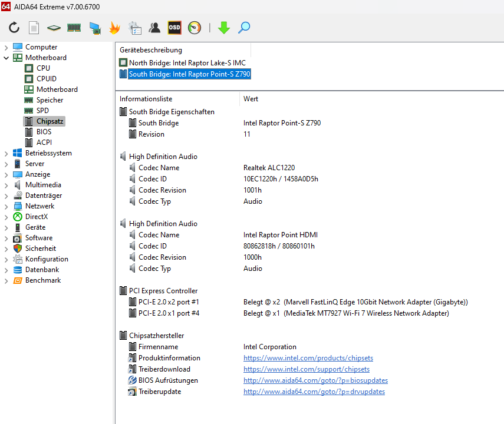Click the user silhouette toolbar icon

tap(154, 28)
